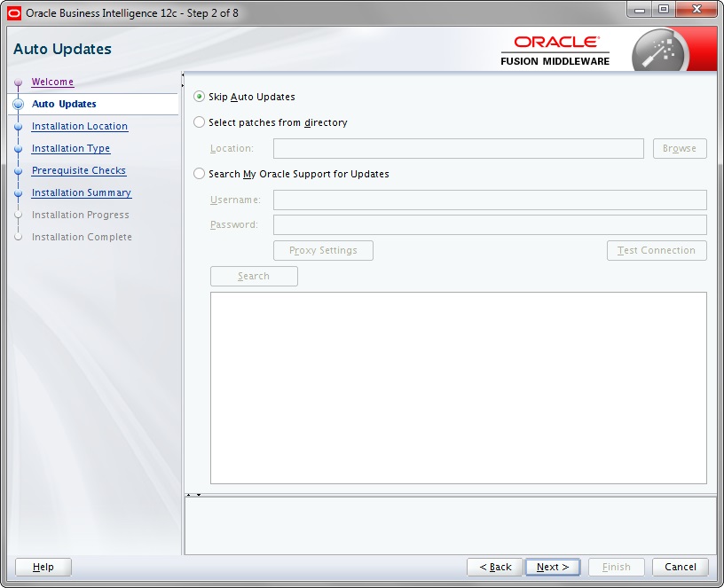Click the Installation Location step bullet
724x588 pixels.
18,127
